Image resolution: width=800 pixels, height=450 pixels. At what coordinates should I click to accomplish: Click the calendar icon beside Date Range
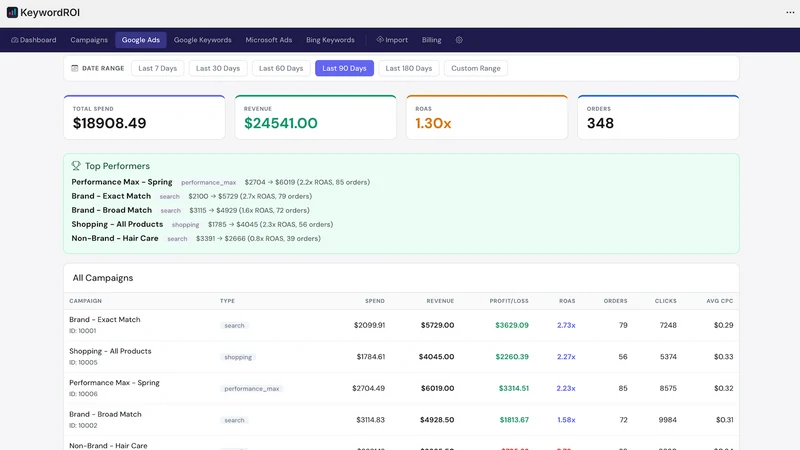pos(74,68)
